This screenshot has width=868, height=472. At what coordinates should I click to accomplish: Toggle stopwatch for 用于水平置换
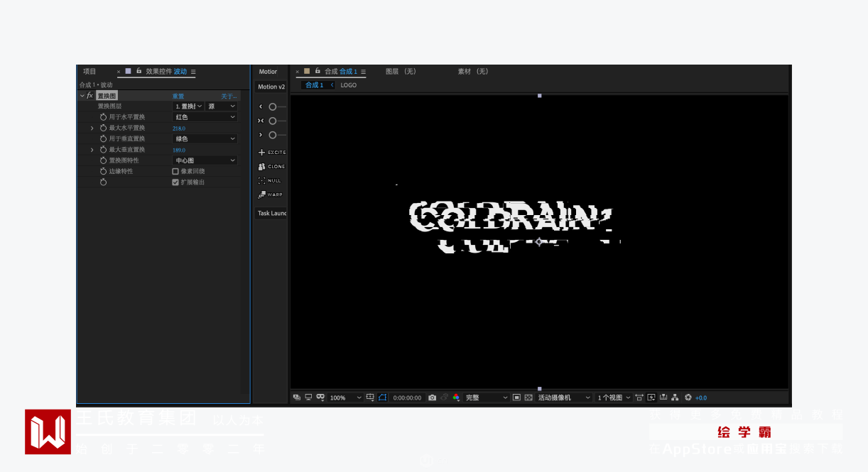(103, 117)
